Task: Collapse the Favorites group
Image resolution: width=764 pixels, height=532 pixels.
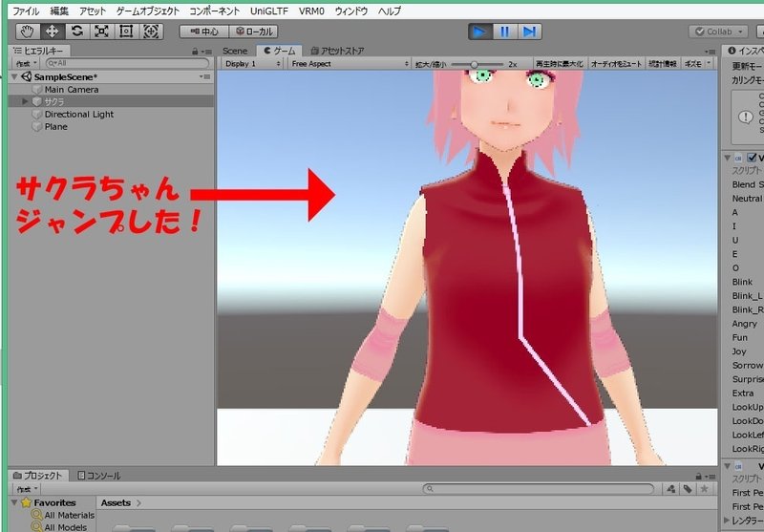Action: click(x=14, y=502)
